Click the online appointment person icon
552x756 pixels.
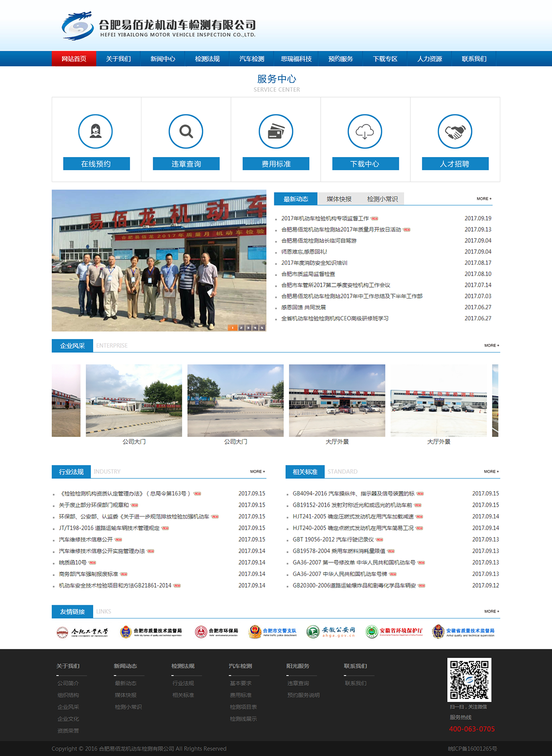pos(96,131)
